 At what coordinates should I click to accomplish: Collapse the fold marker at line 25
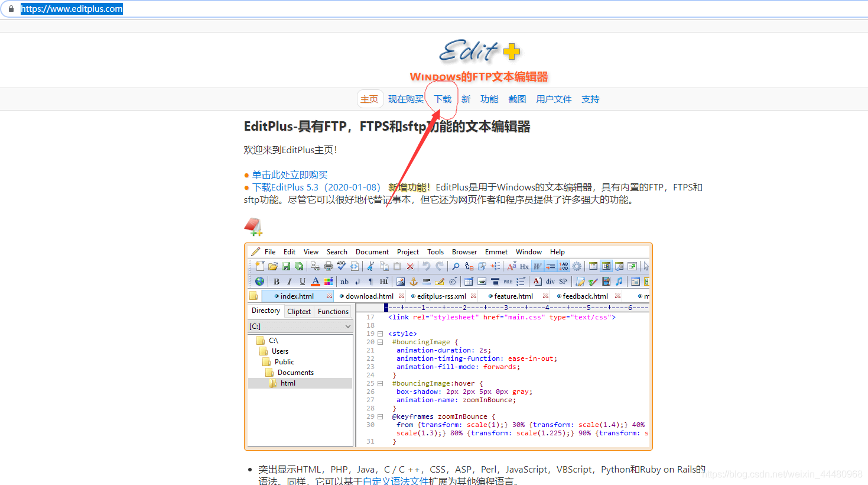tap(380, 383)
